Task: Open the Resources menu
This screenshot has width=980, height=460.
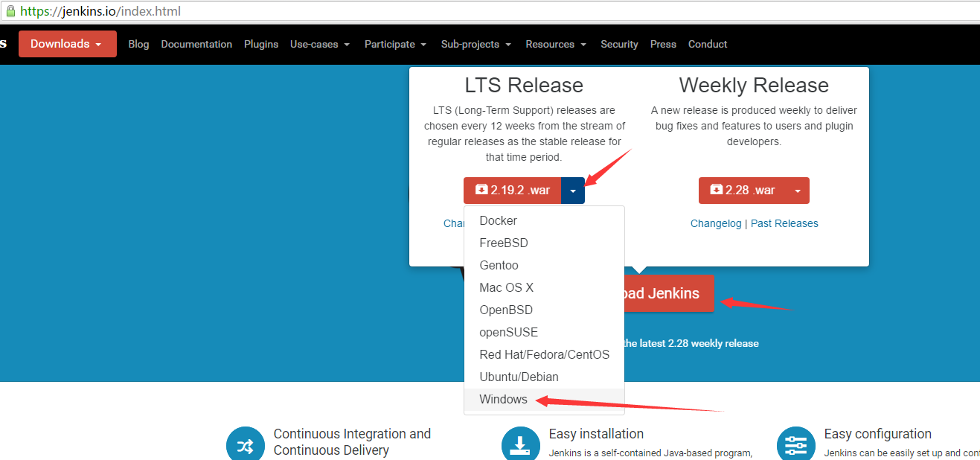Action: pyautogui.click(x=556, y=44)
